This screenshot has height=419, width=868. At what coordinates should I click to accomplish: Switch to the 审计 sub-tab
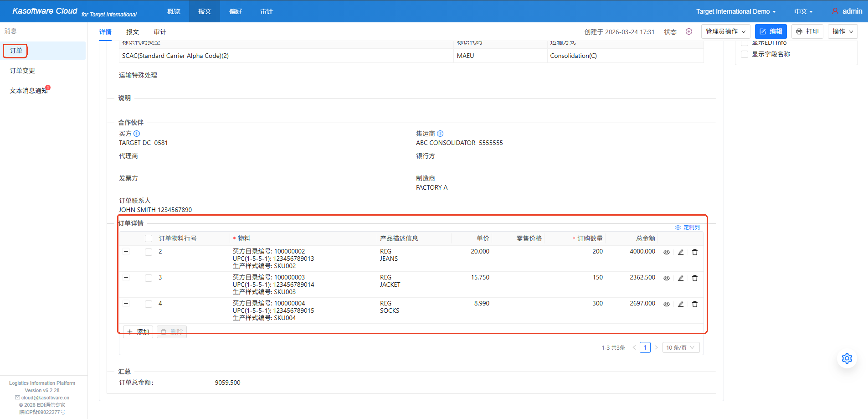pyautogui.click(x=160, y=32)
